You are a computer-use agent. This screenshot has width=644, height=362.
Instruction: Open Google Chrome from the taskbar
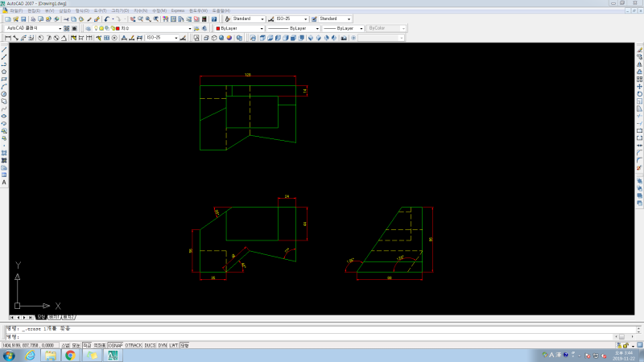[70, 355]
